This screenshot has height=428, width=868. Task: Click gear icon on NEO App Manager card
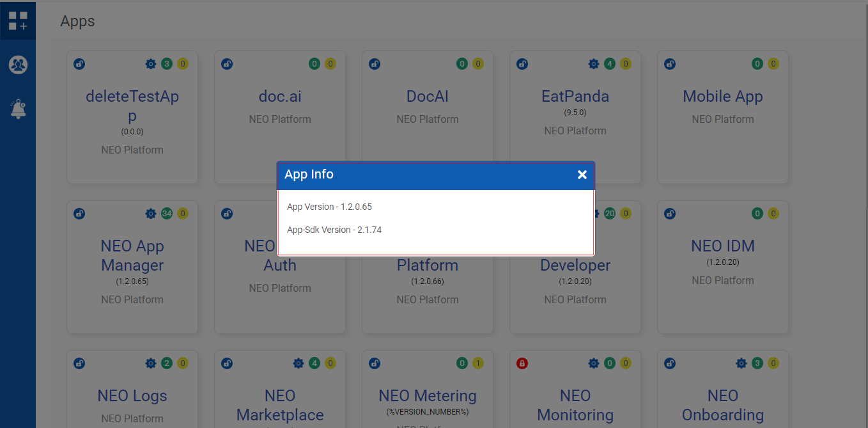(151, 214)
